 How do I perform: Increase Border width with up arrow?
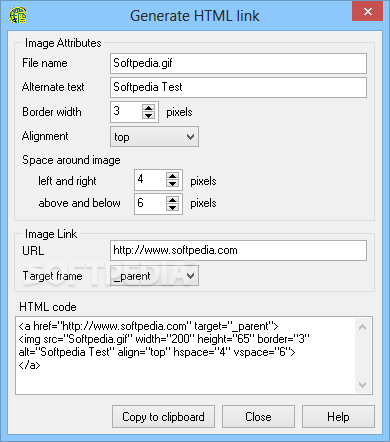point(148,108)
